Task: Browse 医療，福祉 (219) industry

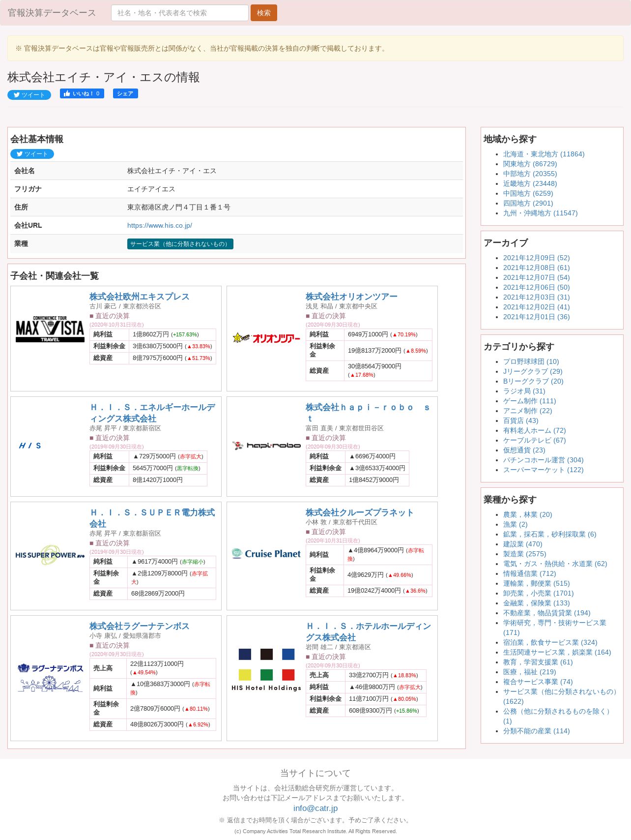Action: coord(529,672)
